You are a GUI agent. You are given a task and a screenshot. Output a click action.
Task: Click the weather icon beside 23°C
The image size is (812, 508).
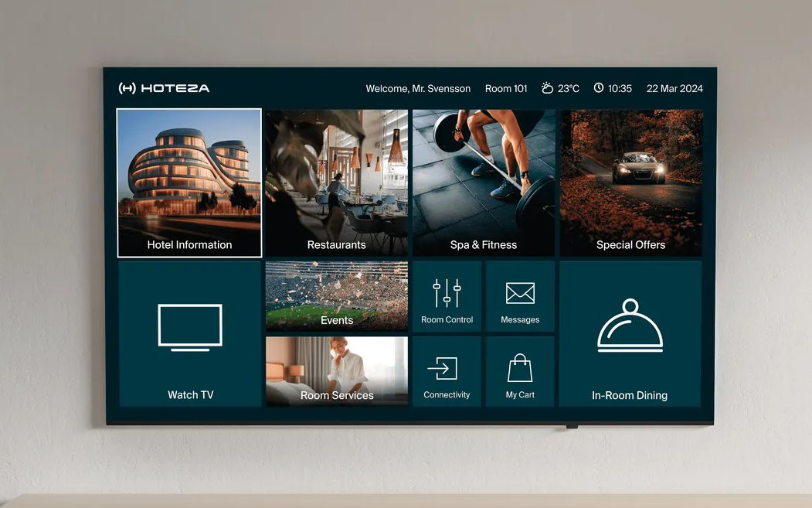[x=547, y=87]
